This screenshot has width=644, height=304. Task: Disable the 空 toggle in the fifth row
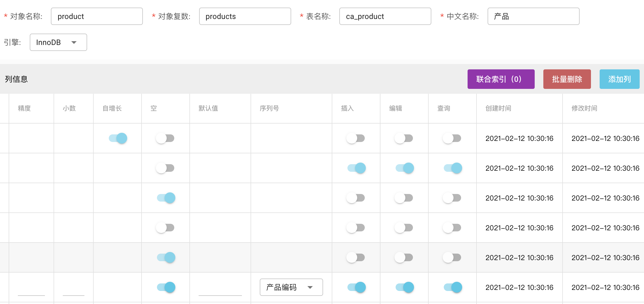click(x=165, y=257)
